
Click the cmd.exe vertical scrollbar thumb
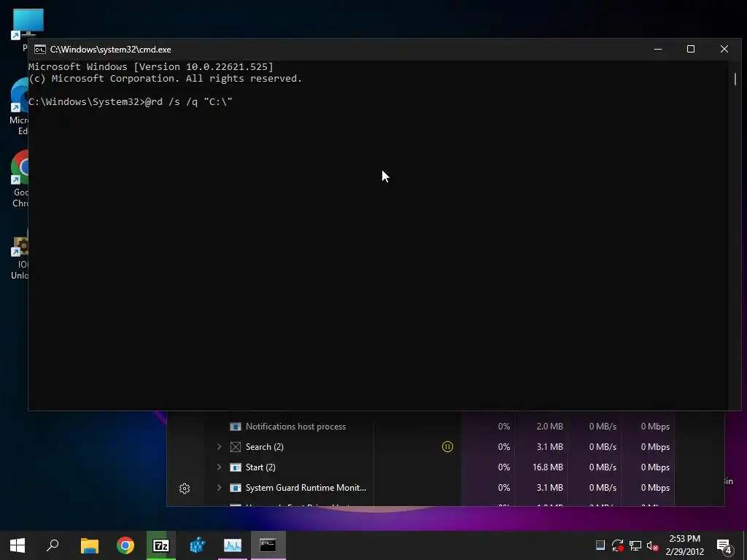coord(735,79)
